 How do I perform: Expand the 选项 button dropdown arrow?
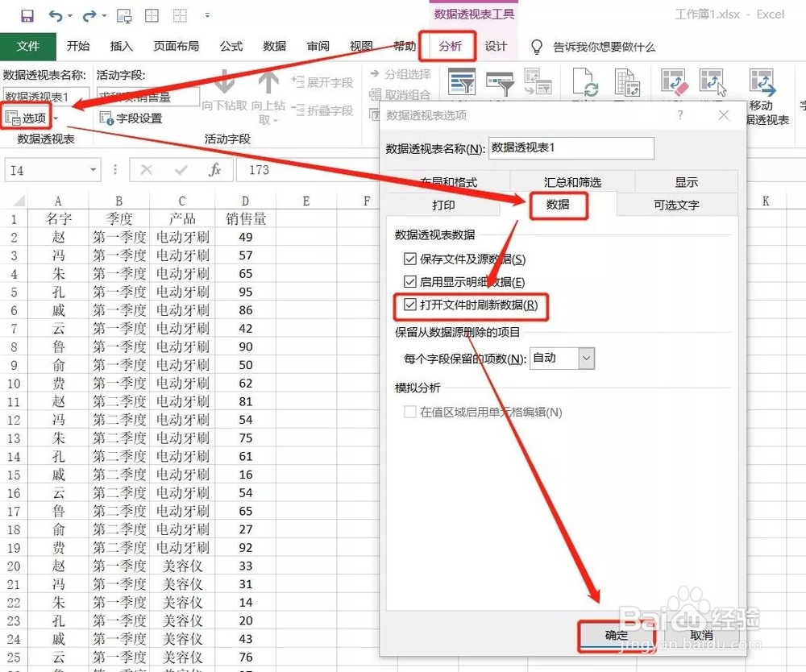pos(56,118)
